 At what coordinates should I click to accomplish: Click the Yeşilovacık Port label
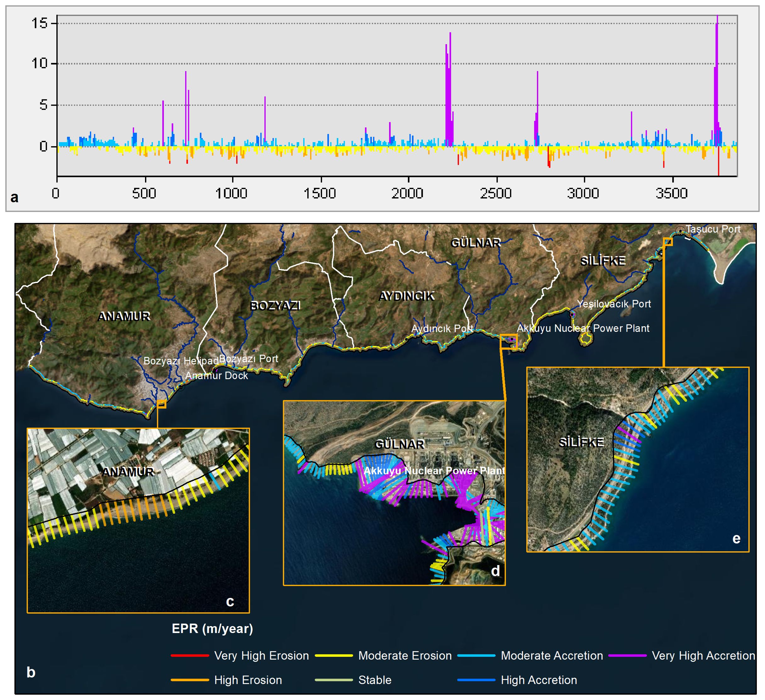tap(614, 304)
